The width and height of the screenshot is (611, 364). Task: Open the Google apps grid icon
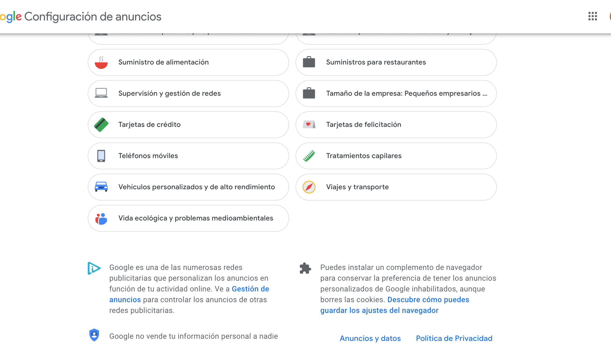click(x=592, y=16)
